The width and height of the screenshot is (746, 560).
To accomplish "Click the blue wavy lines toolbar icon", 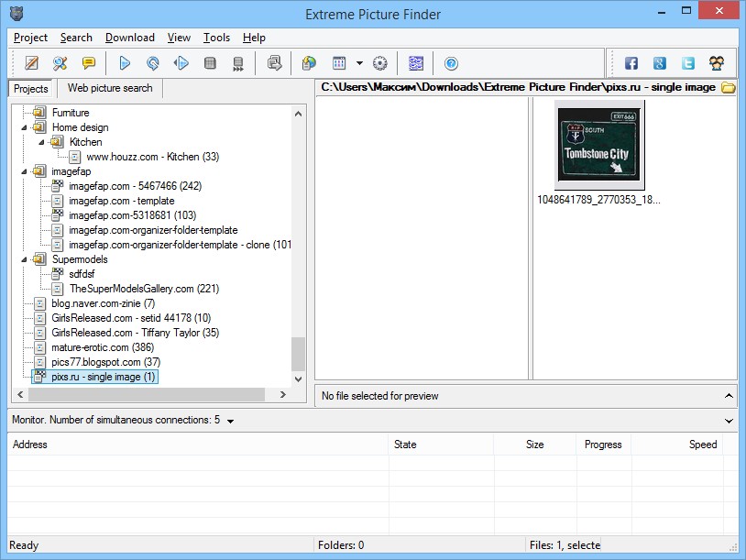I will (x=416, y=63).
